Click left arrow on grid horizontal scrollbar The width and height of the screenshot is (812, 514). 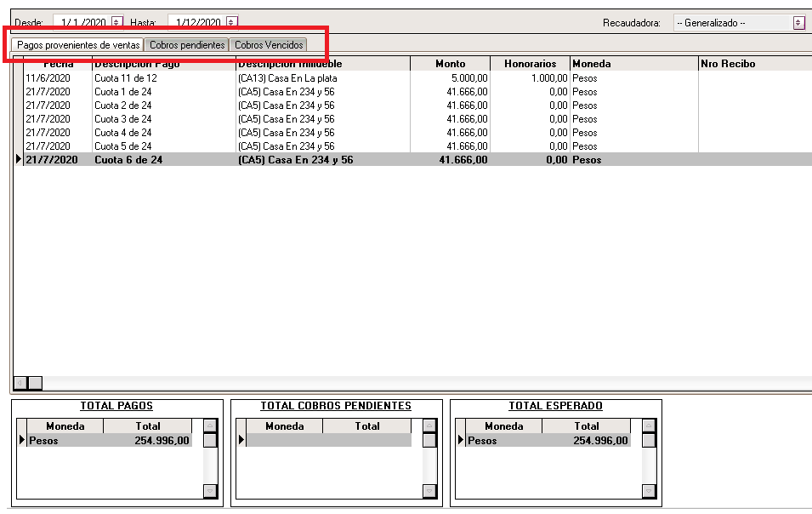[20, 383]
